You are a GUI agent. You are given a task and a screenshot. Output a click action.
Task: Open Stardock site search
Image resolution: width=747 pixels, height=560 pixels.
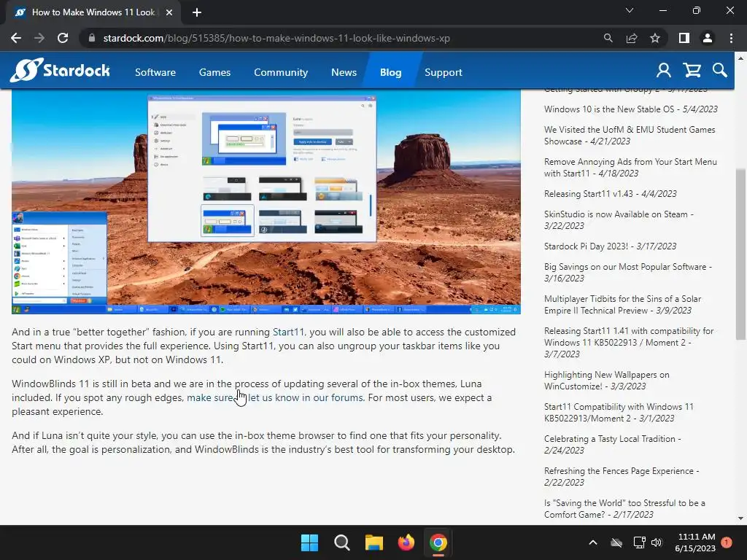coord(720,71)
